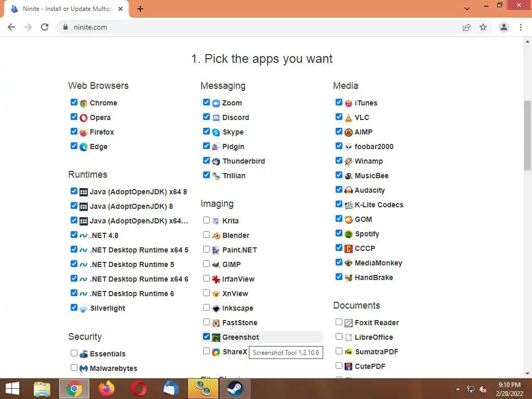The height and width of the screenshot is (399, 532).
Task: Click the Firefox icon in the Web Browsers list
Action: tap(84, 132)
